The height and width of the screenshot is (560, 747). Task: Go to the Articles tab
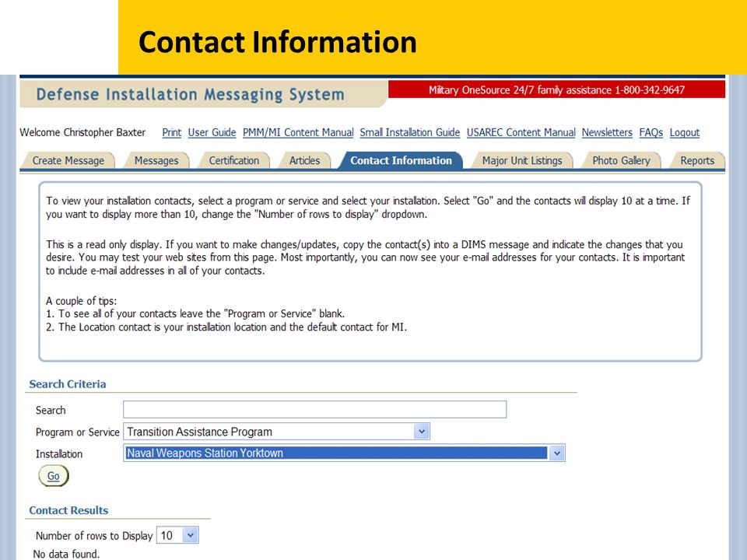coord(304,160)
